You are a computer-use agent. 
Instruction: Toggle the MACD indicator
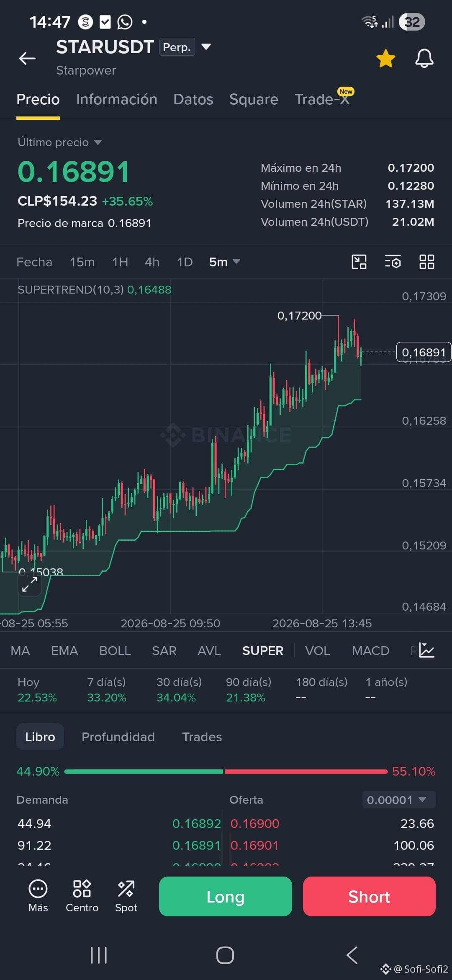pos(371,650)
